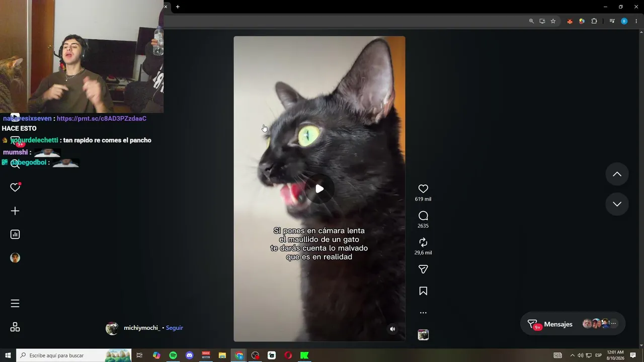The width and height of the screenshot is (644, 362).
Task: Open File Explorer from the taskbar
Action: [222, 355]
